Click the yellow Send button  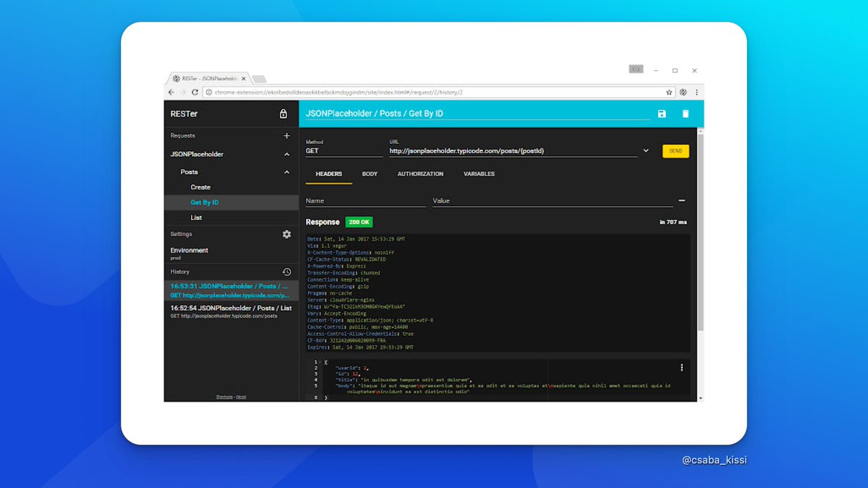pos(676,151)
